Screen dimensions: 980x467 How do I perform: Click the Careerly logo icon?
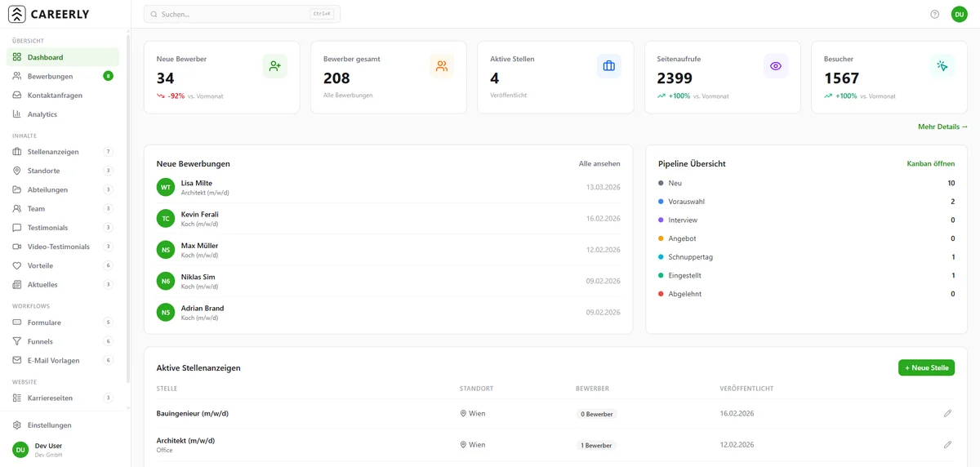[x=16, y=14]
